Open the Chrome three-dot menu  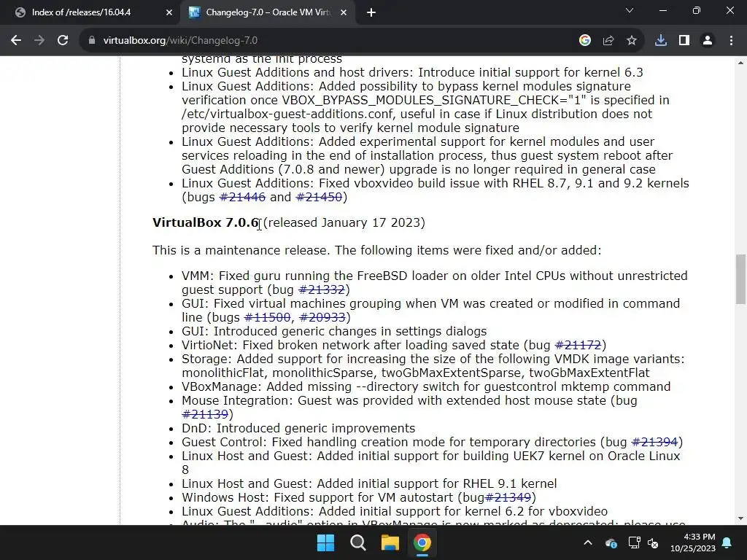click(x=731, y=41)
